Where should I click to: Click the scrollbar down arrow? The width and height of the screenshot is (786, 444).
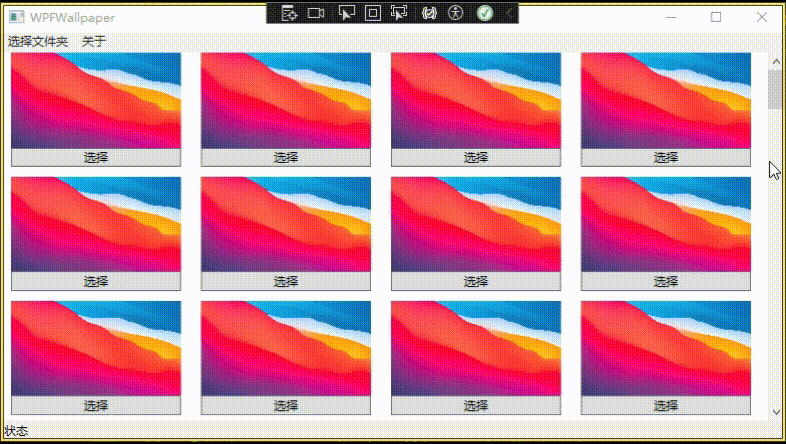776,412
